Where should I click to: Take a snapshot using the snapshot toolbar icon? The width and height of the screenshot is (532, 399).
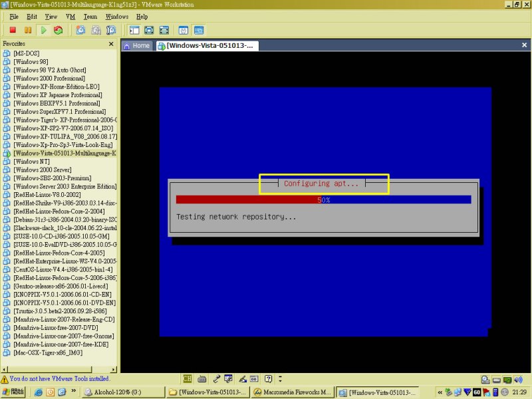click(80, 30)
